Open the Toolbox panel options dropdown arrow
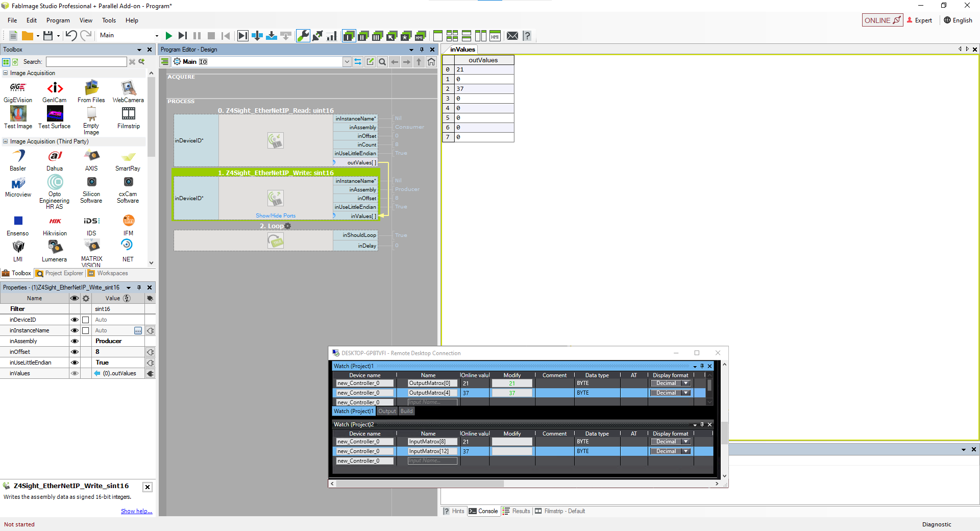 tap(139, 50)
